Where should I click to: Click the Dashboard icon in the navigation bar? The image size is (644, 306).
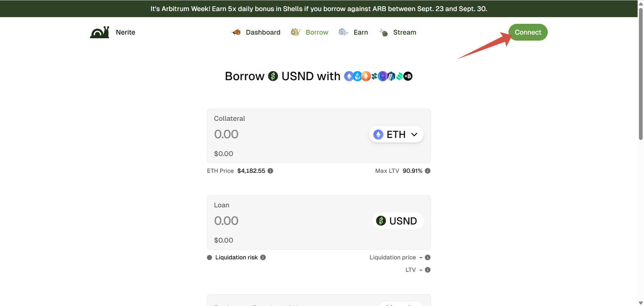pyautogui.click(x=236, y=32)
